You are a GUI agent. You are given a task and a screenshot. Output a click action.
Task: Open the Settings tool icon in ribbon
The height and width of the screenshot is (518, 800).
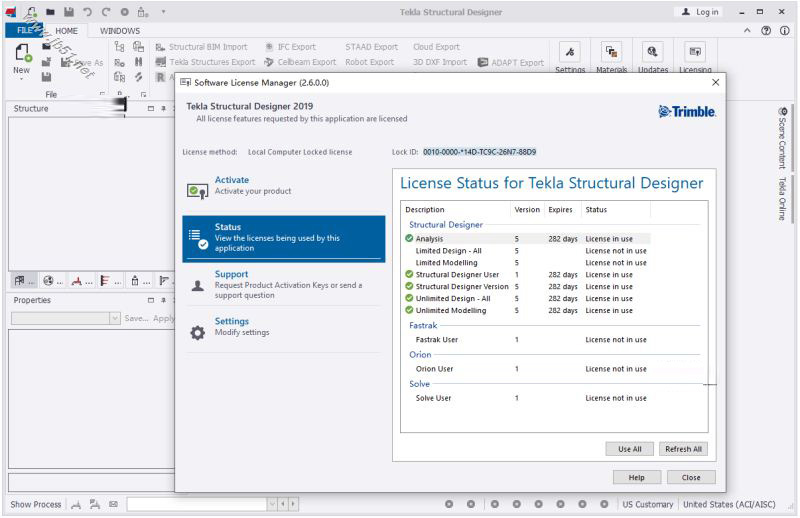(x=570, y=53)
